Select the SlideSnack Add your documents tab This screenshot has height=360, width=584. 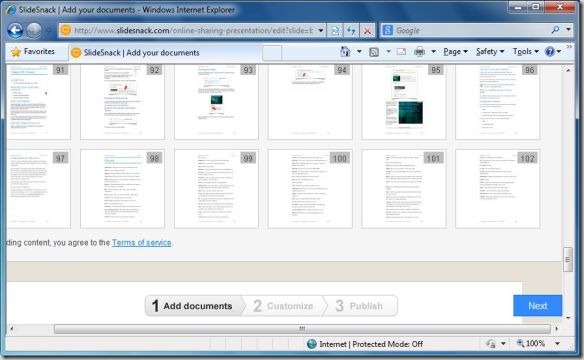(x=142, y=53)
